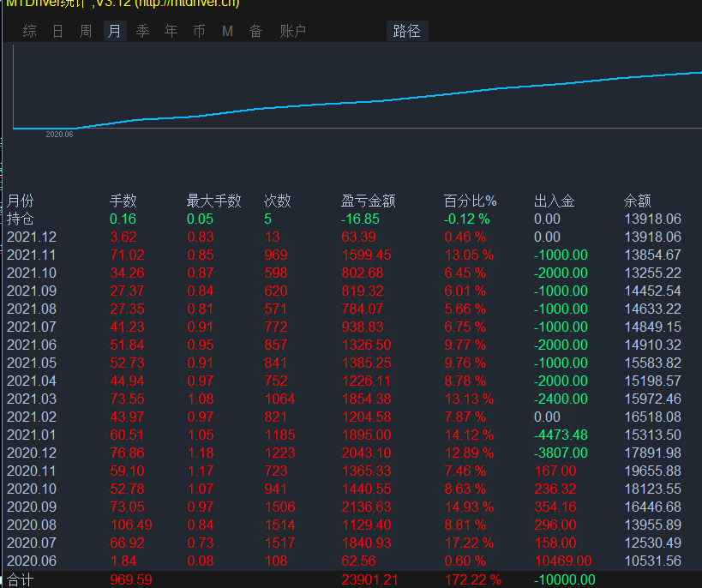Click lots value 106.49
The height and width of the screenshot is (588, 702).
(131, 525)
